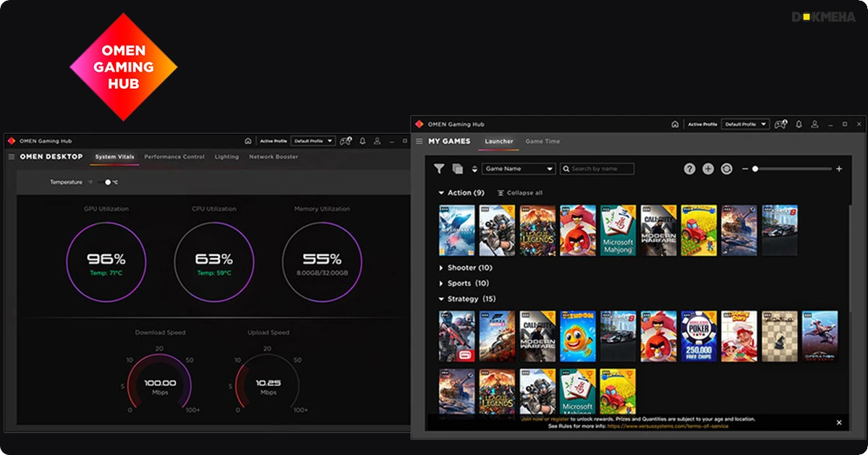Screen dimensions: 868x455
Task: Open the Operation New Earth tile
Action: (820, 336)
